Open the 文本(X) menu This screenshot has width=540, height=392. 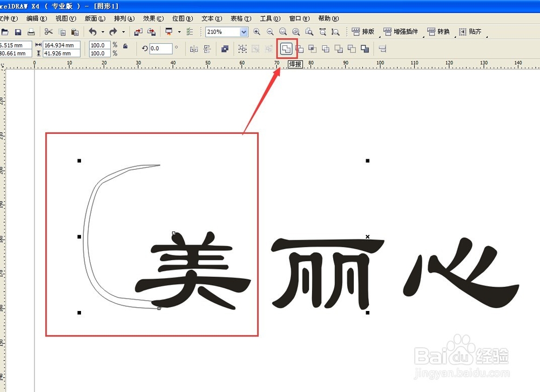click(x=212, y=18)
